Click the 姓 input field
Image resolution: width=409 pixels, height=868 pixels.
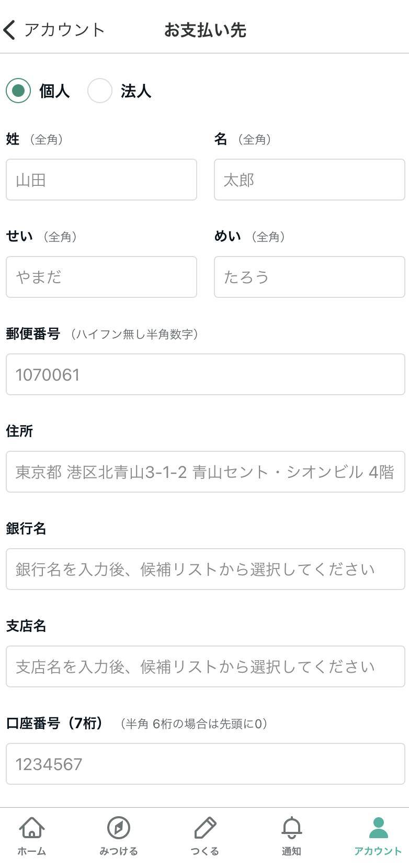tap(101, 180)
